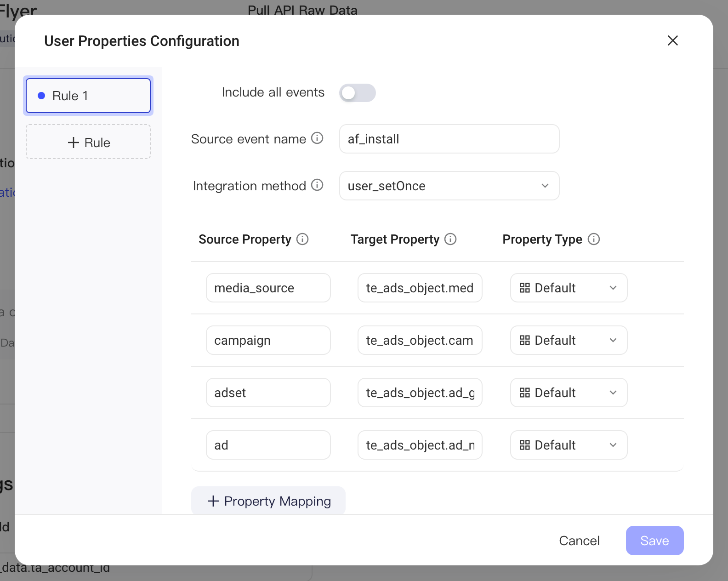Open Property Type dropdown for adset row
Viewport: 728px width, 581px height.
coord(569,393)
